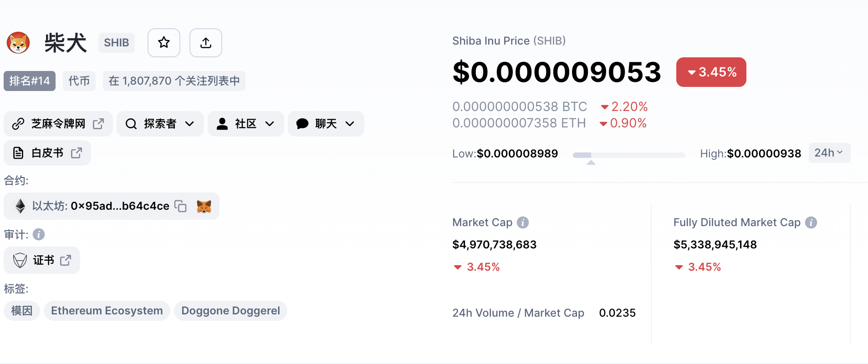
Task: Select the Doggone Doggerel tag
Action: click(230, 311)
